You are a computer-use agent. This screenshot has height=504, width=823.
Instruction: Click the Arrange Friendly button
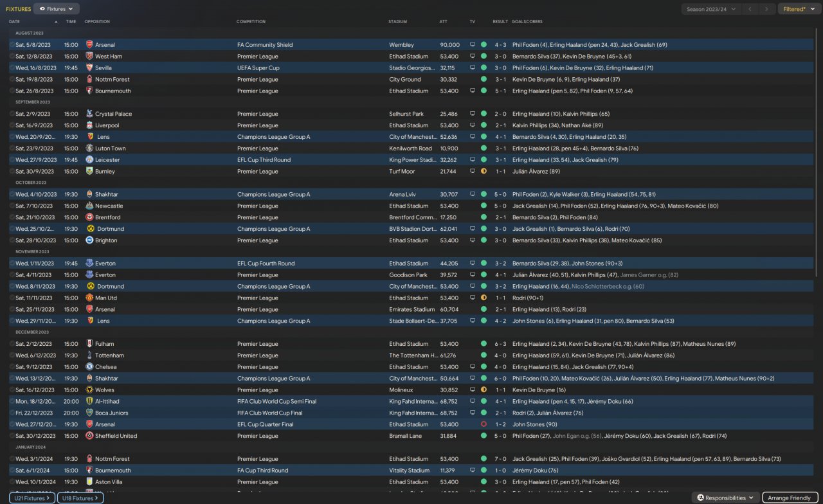pos(790,498)
